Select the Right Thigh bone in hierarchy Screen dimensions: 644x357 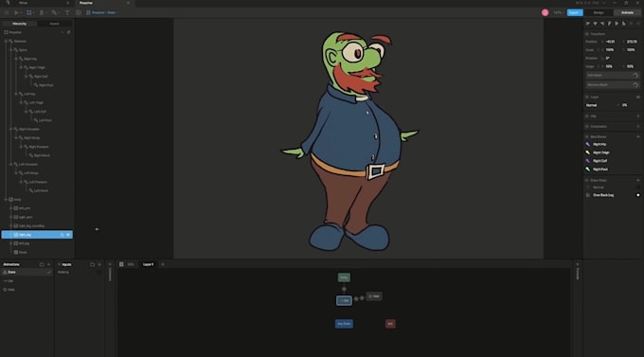pos(37,68)
